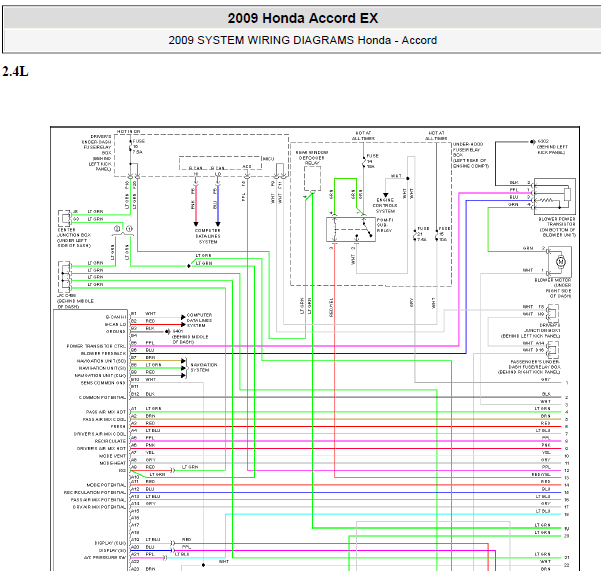601x571 pixels.
Task: Click the Fuse 10 7.5A label
Action: click(138, 146)
